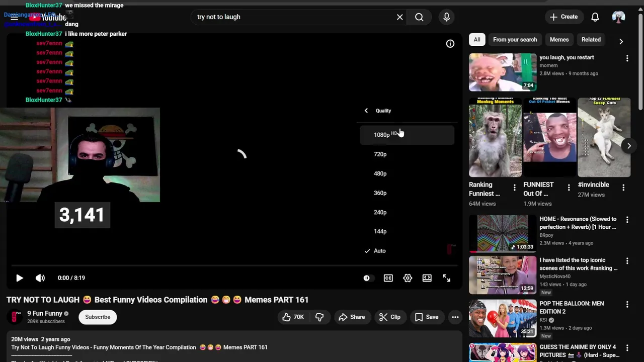Enter full screen mode
Viewport: 644px width, 362px height.
(x=446, y=278)
